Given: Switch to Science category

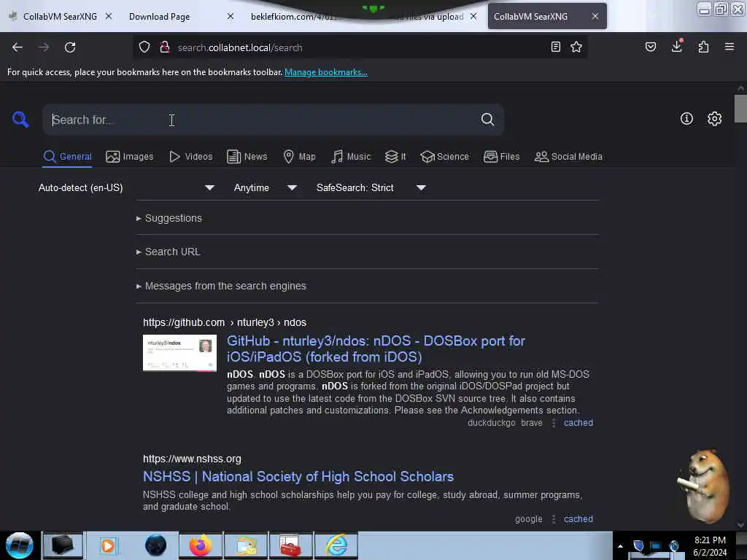Looking at the screenshot, I should coord(444,157).
